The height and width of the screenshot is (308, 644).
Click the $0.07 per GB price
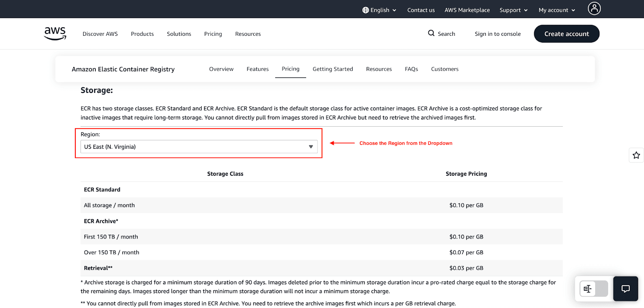click(x=466, y=253)
